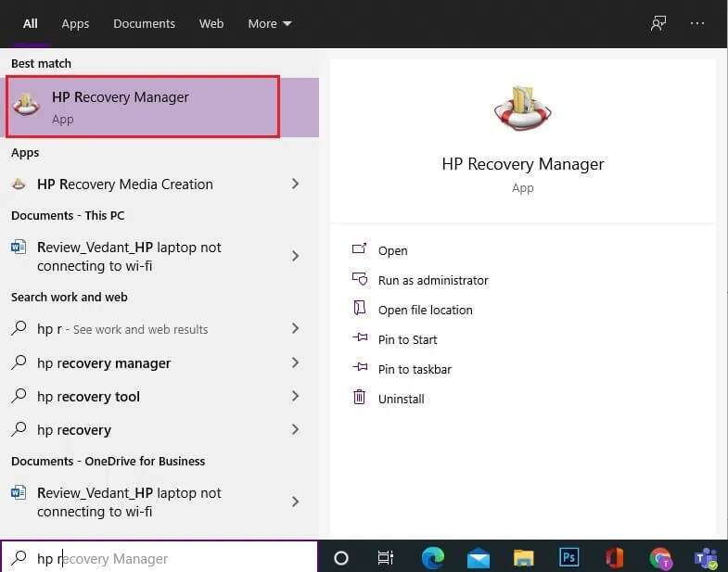Click the Uninstall trash can icon
728x572 pixels.
[x=359, y=397]
